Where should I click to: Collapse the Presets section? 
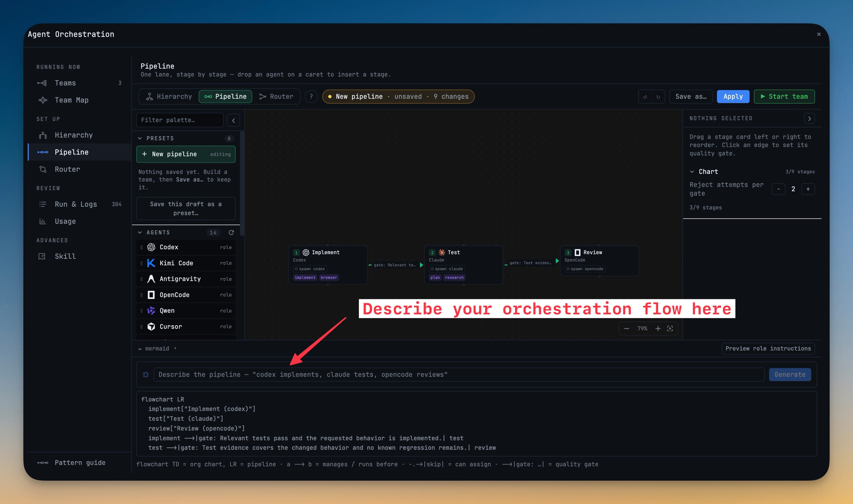(x=140, y=138)
